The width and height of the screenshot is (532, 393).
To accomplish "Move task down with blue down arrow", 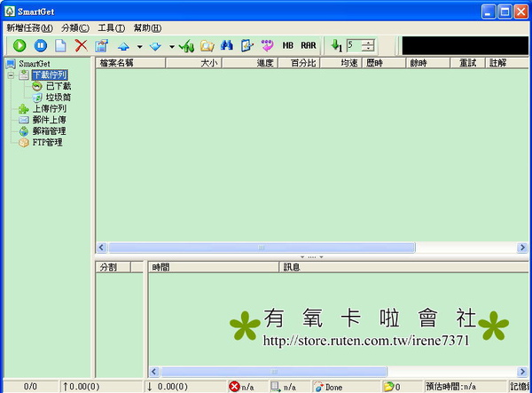I will [x=155, y=46].
